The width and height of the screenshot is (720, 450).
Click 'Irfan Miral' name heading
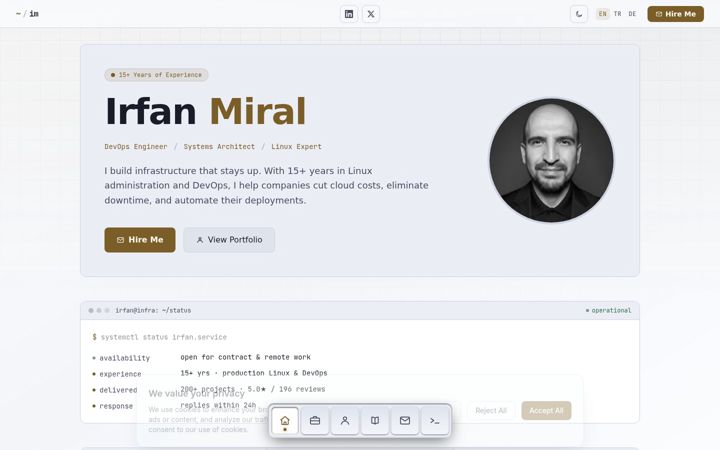pyautogui.click(x=205, y=112)
